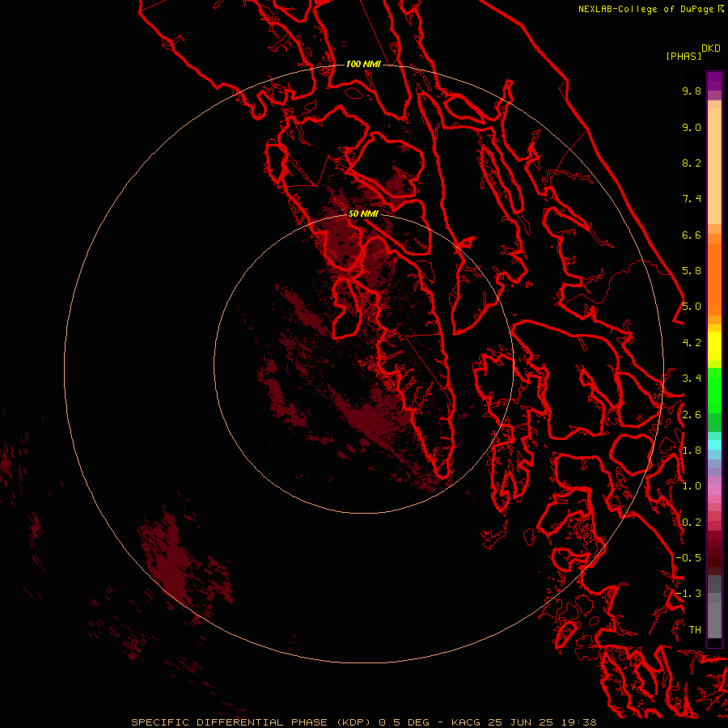The height and width of the screenshot is (728, 728).
Task: Click the cyan swatch near 1.8
Action: click(714, 445)
